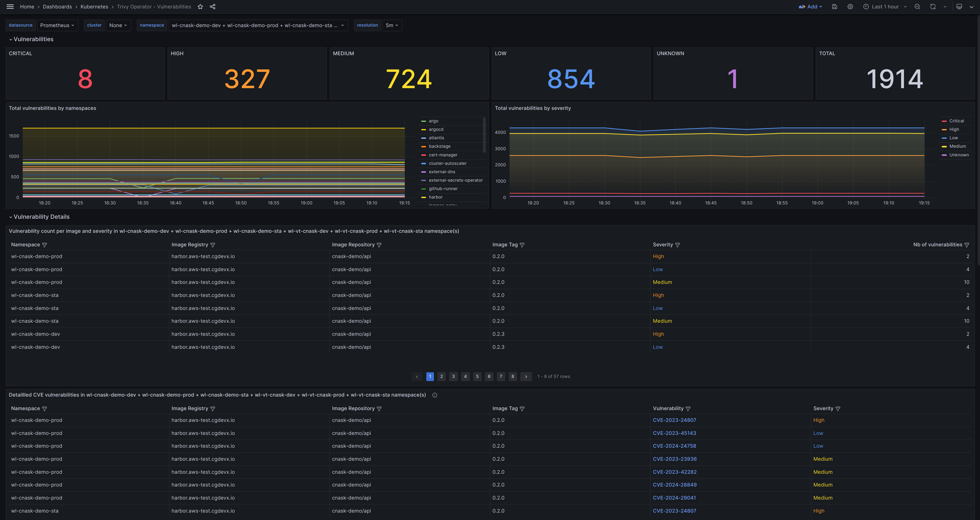Open the Prometheus datasource dropdown
The height and width of the screenshot is (520, 980).
(x=57, y=25)
